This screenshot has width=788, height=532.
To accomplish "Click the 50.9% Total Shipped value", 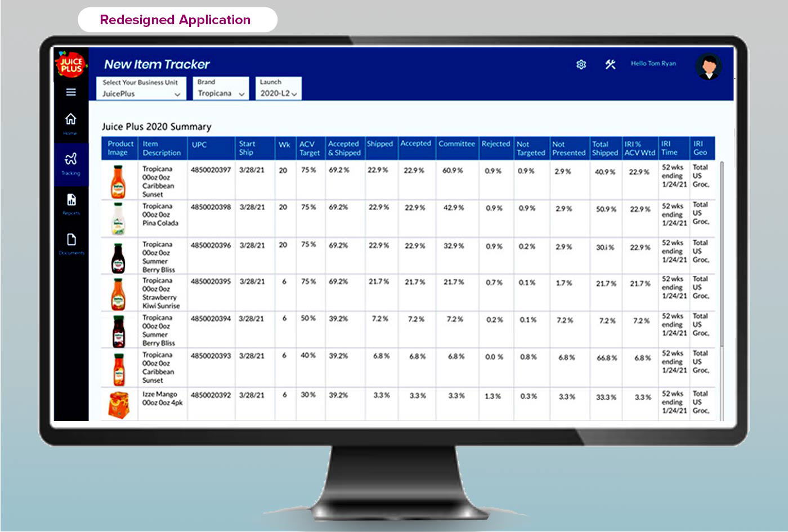I will [x=606, y=209].
